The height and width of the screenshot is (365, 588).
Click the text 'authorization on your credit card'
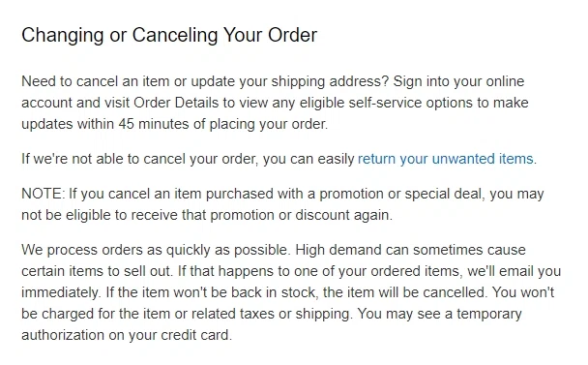[x=127, y=335]
